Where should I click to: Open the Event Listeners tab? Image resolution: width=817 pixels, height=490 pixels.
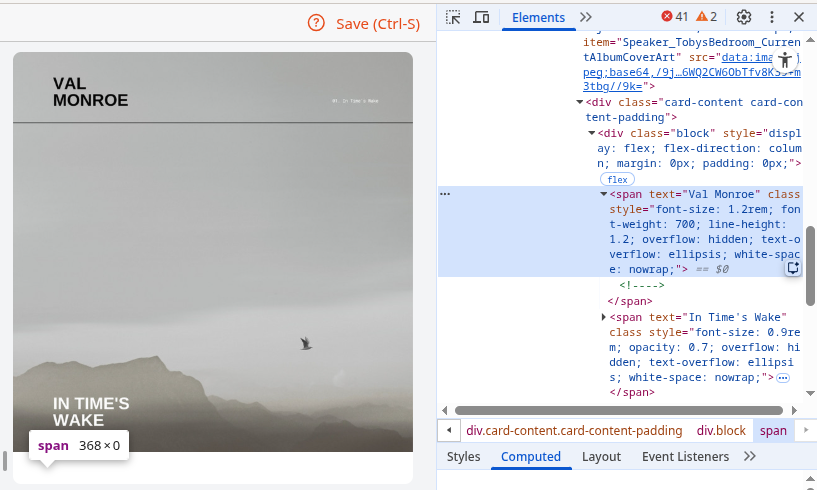[x=685, y=457]
